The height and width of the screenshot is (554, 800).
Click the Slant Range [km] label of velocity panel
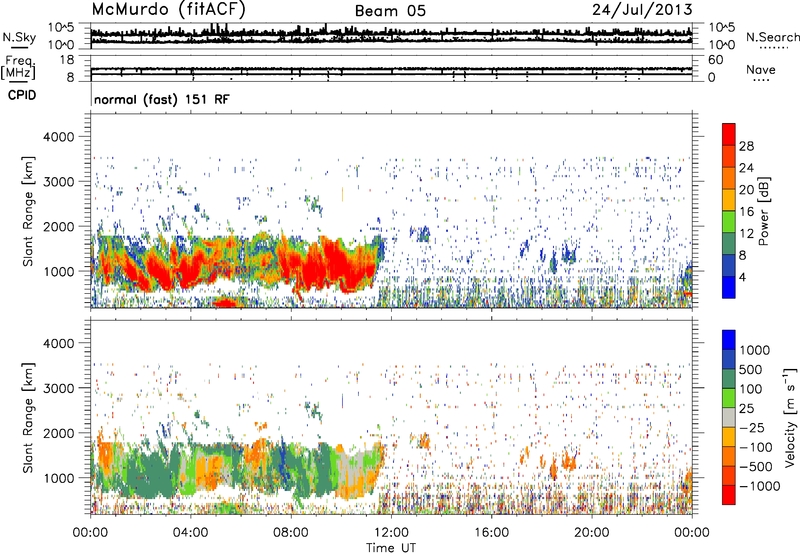click(x=29, y=417)
